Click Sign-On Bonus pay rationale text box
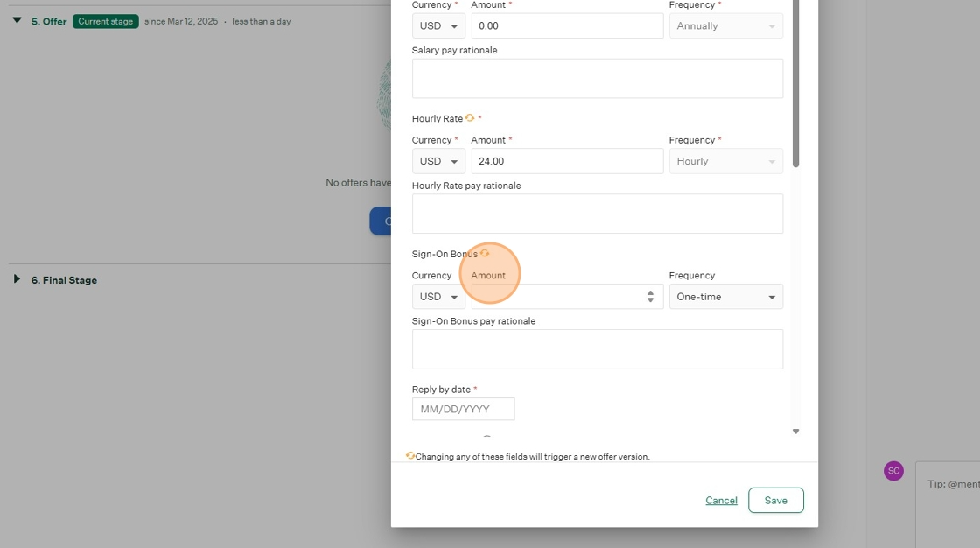 (x=597, y=349)
